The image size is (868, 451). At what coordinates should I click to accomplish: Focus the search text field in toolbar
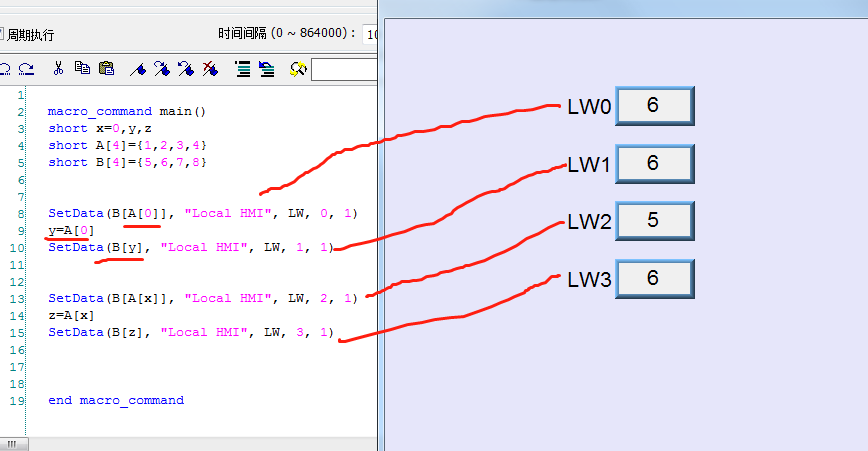tap(344, 69)
